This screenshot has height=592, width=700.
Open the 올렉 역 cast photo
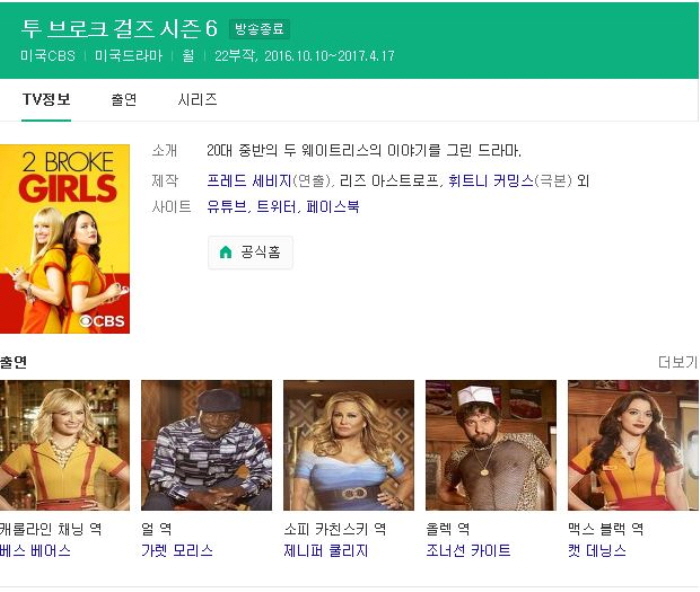pos(490,445)
